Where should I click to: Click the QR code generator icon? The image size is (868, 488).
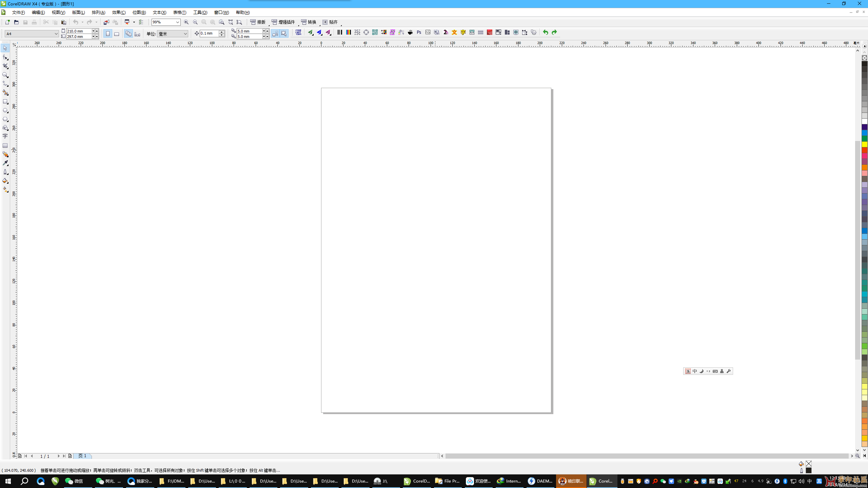coord(375,32)
